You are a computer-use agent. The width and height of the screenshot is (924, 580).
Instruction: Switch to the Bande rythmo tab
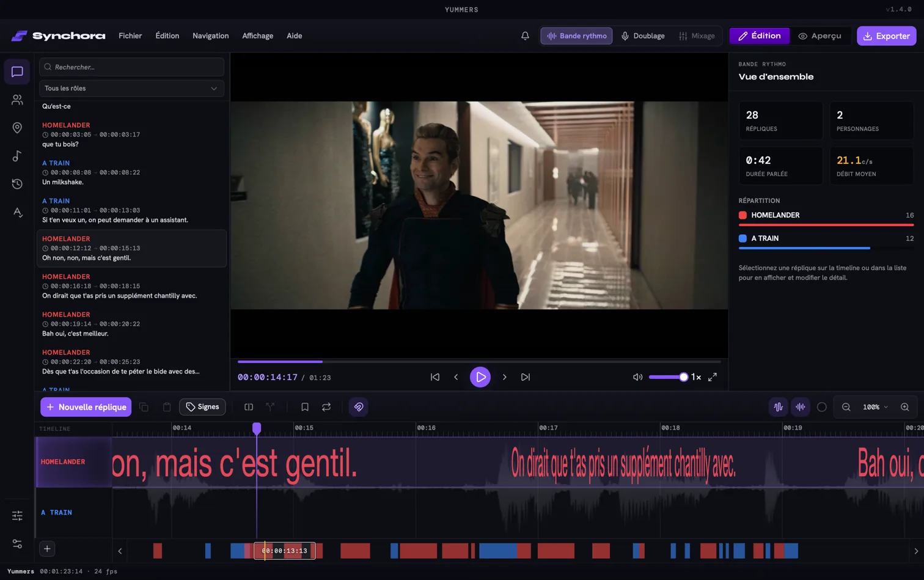(576, 36)
